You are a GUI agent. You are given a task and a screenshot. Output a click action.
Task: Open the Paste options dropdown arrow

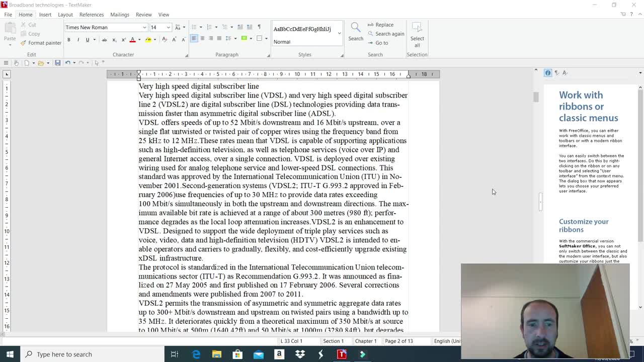(10, 45)
